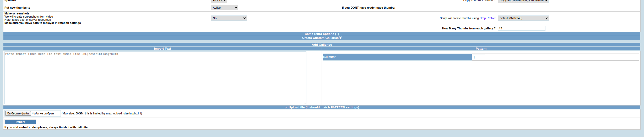Expand Some Extra options [+]

(x=322, y=34)
